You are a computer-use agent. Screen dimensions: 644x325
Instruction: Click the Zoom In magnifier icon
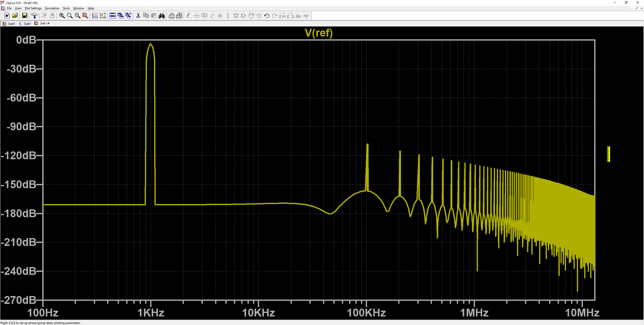[62, 16]
